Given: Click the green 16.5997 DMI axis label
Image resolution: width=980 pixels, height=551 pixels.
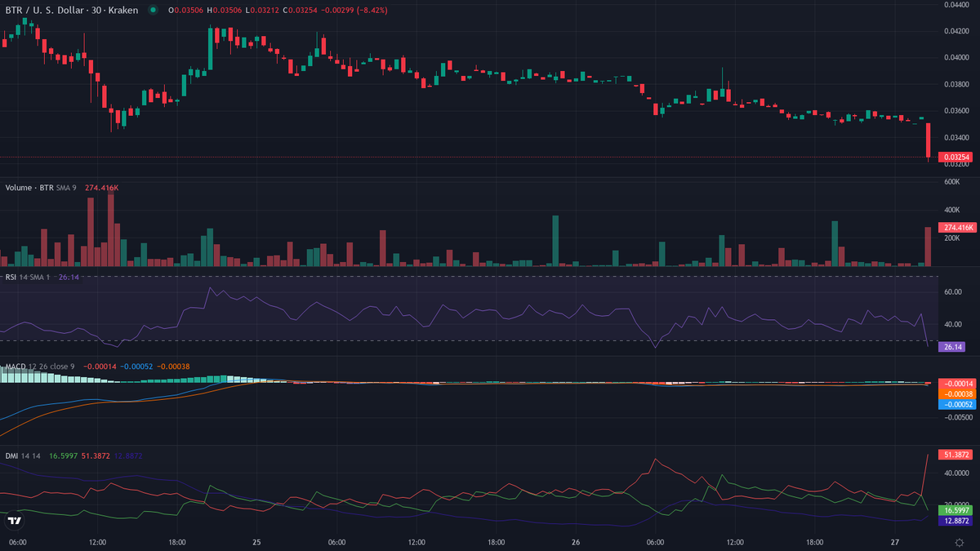Looking at the screenshot, I should pos(957,509).
